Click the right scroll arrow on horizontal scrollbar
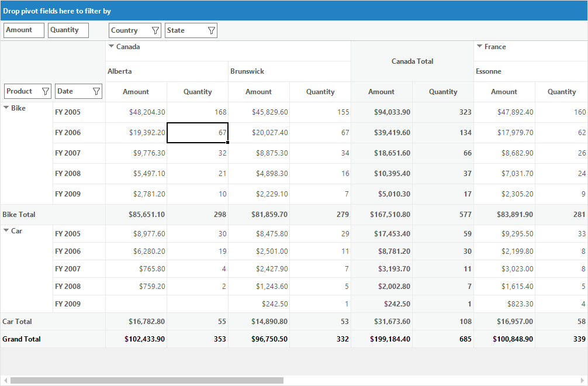588x386 pixels. (x=582, y=380)
